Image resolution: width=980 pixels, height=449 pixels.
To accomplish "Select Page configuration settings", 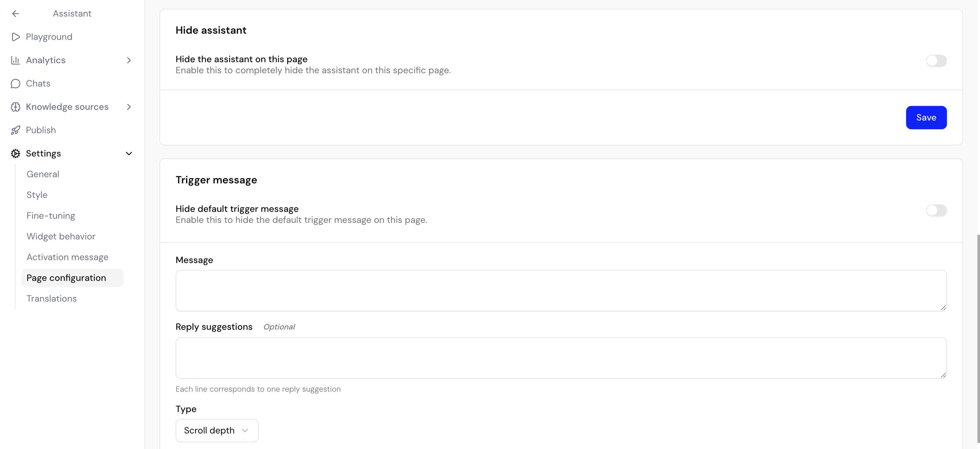I will tap(72, 278).
